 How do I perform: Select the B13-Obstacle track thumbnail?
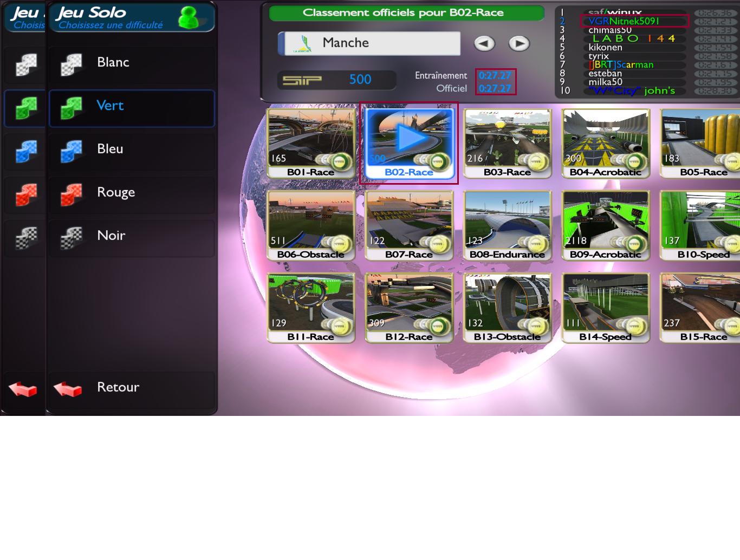click(507, 307)
